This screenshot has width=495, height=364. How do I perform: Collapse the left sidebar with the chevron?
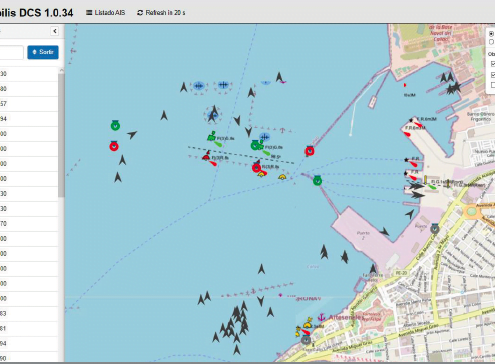pyautogui.click(x=55, y=31)
